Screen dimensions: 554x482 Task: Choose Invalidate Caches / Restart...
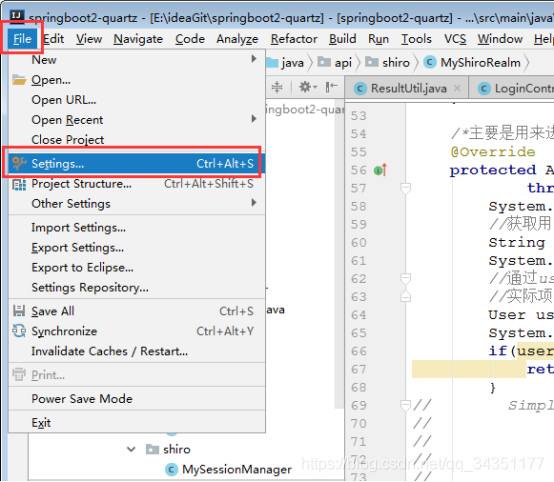pyautogui.click(x=137, y=351)
